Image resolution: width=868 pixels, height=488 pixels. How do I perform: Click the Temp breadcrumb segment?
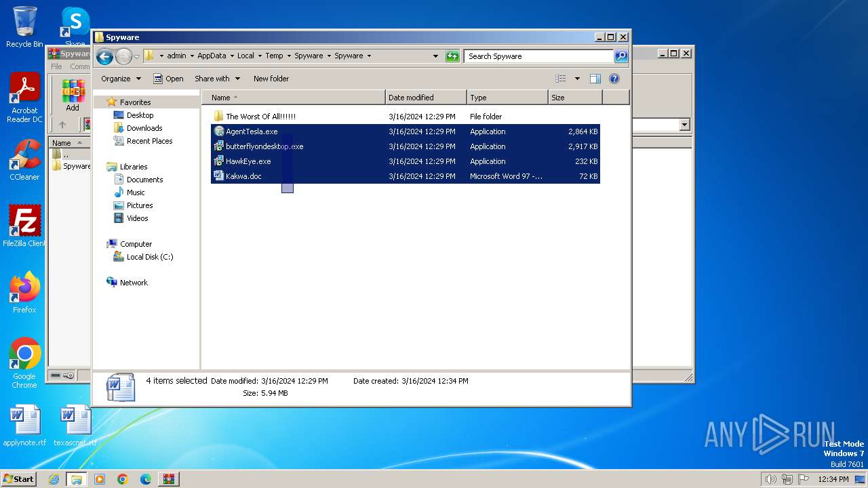click(274, 56)
